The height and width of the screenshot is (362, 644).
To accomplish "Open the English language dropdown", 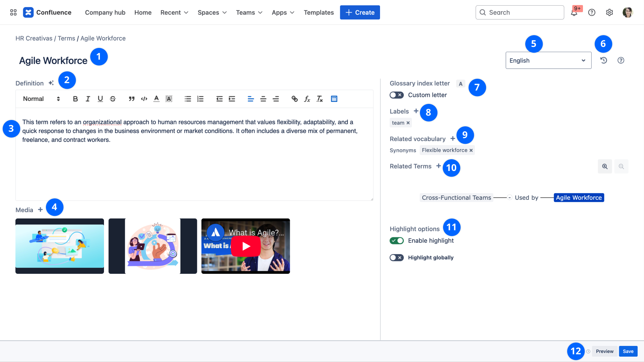I will tap(548, 60).
